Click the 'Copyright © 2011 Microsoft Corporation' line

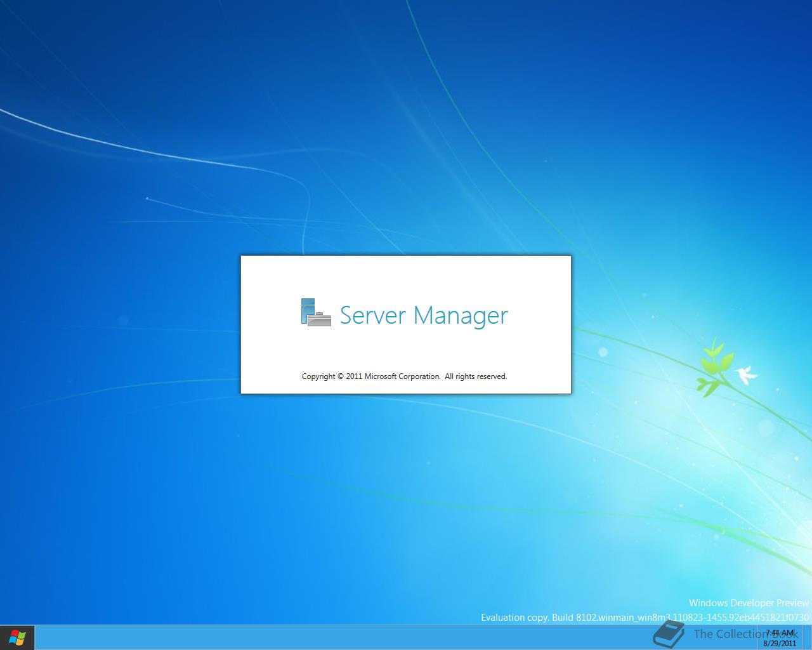pyautogui.click(x=404, y=376)
